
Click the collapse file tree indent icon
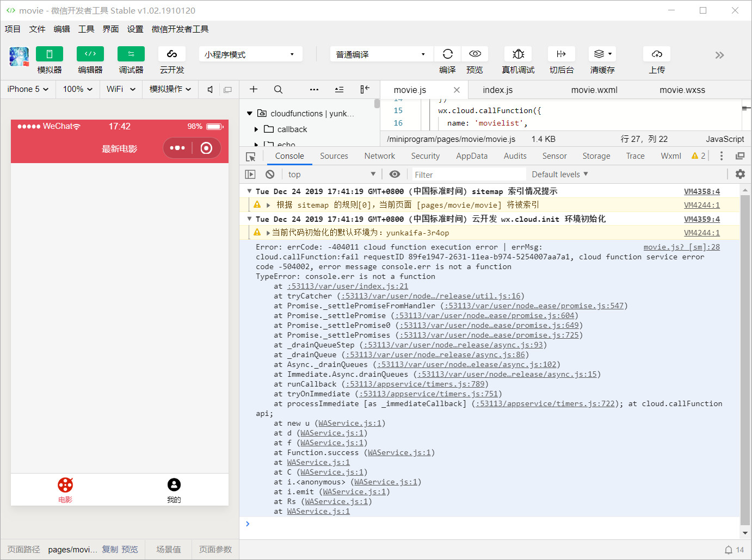pyautogui.click(x=339, y=89)
